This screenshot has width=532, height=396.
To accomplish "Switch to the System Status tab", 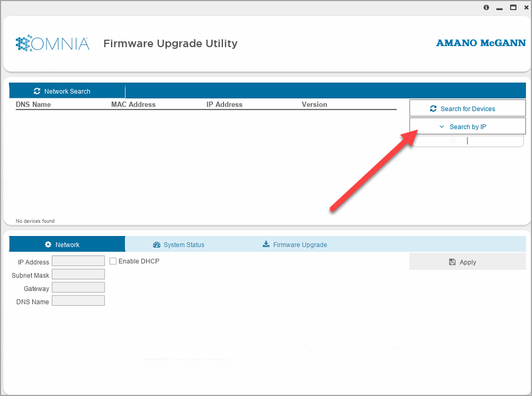I will [x=179, y=245].
